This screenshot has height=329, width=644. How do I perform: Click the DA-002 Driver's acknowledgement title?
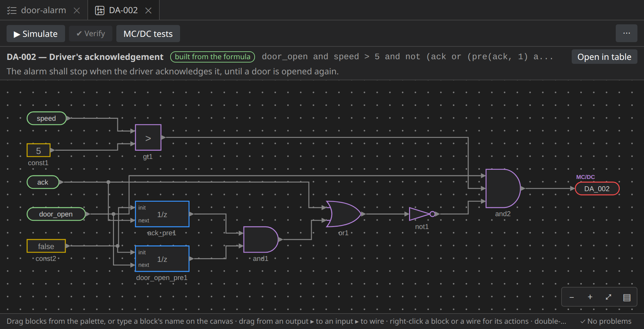[85, 57]
